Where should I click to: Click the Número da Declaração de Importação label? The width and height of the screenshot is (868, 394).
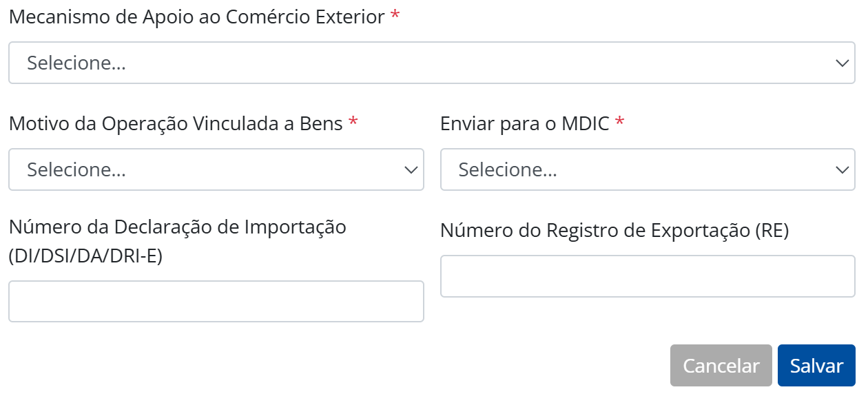tap(177, 227)
